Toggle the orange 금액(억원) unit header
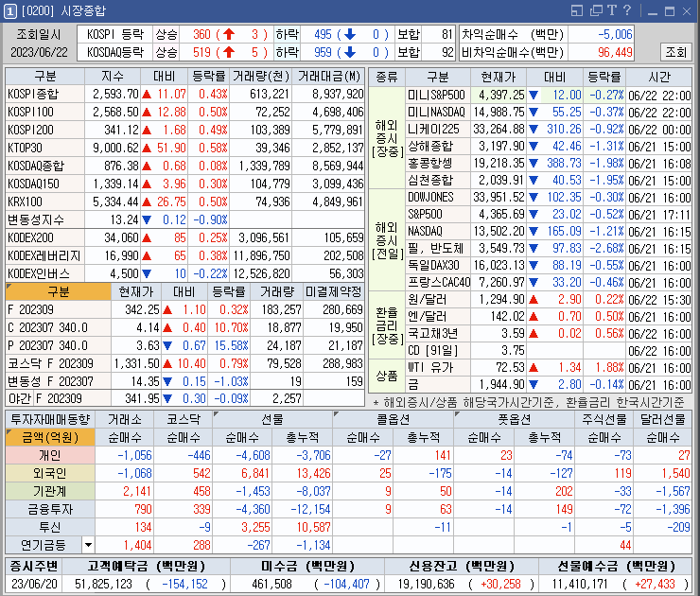 click(50, 437)
